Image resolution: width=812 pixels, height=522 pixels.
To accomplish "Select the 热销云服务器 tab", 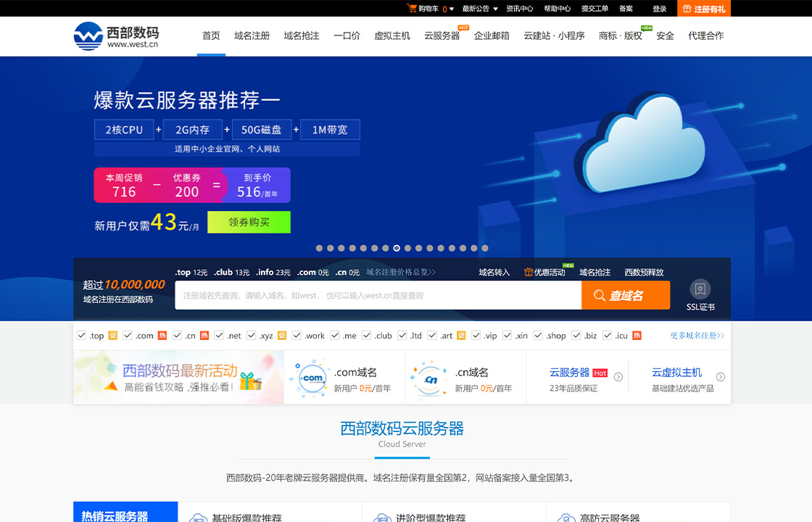I will coord(125,512).
